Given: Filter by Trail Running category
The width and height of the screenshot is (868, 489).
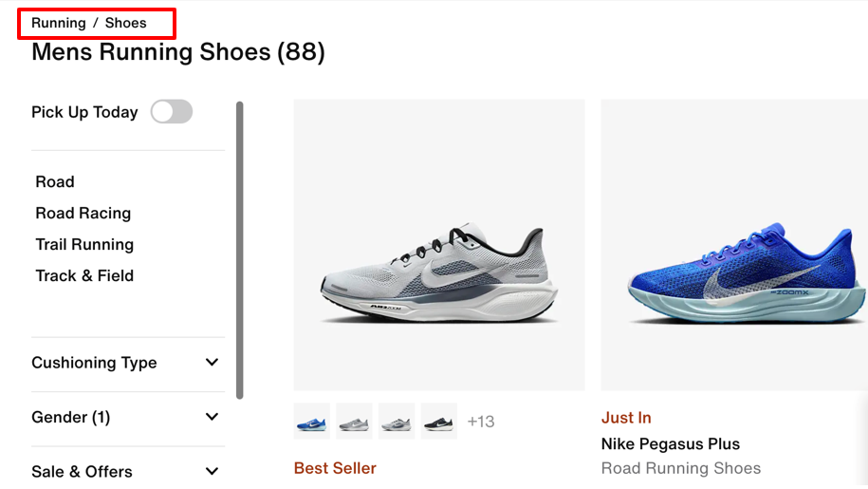Looking at the screenshot, I should (84, 245).
